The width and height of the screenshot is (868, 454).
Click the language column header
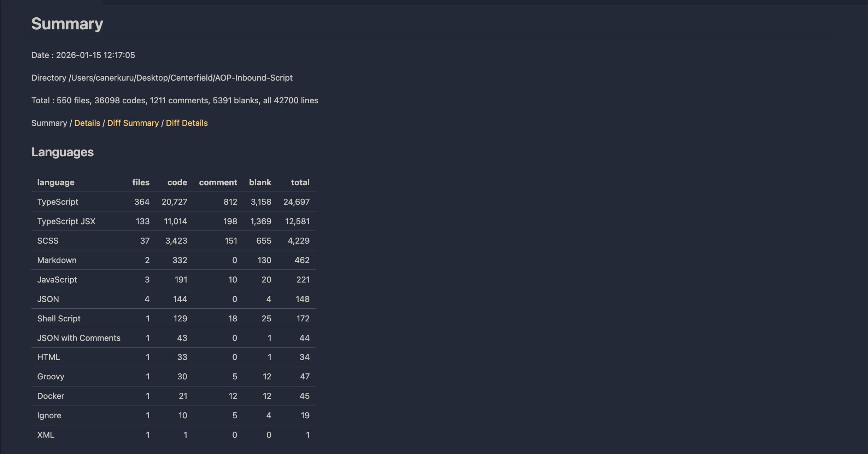56,182
